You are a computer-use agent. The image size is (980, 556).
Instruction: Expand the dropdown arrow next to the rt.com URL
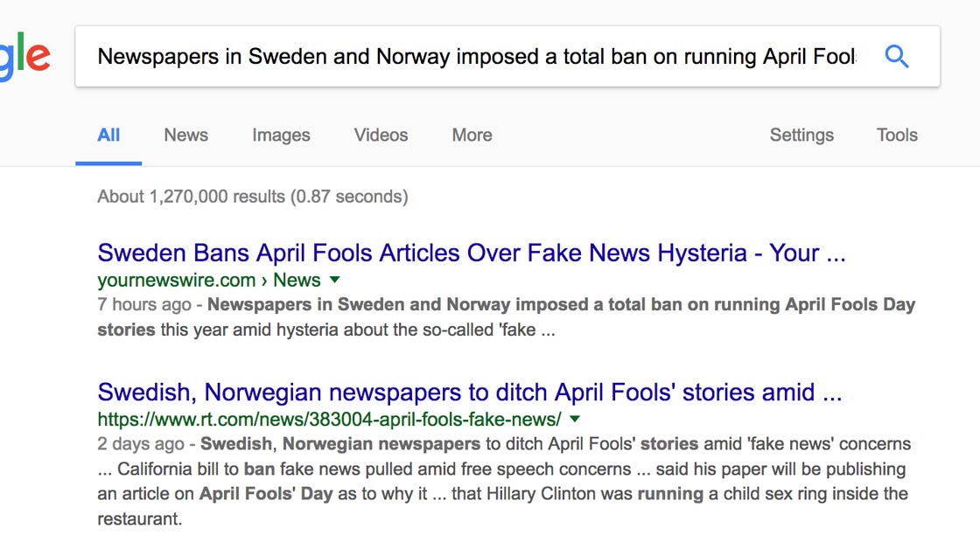(575, 419)
